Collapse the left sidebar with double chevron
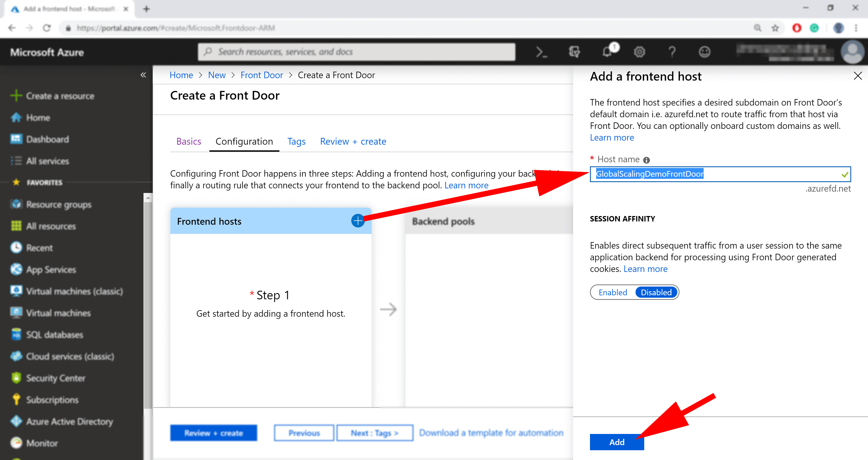This screenshot has width=868, height=460. (x=143, y=75)
